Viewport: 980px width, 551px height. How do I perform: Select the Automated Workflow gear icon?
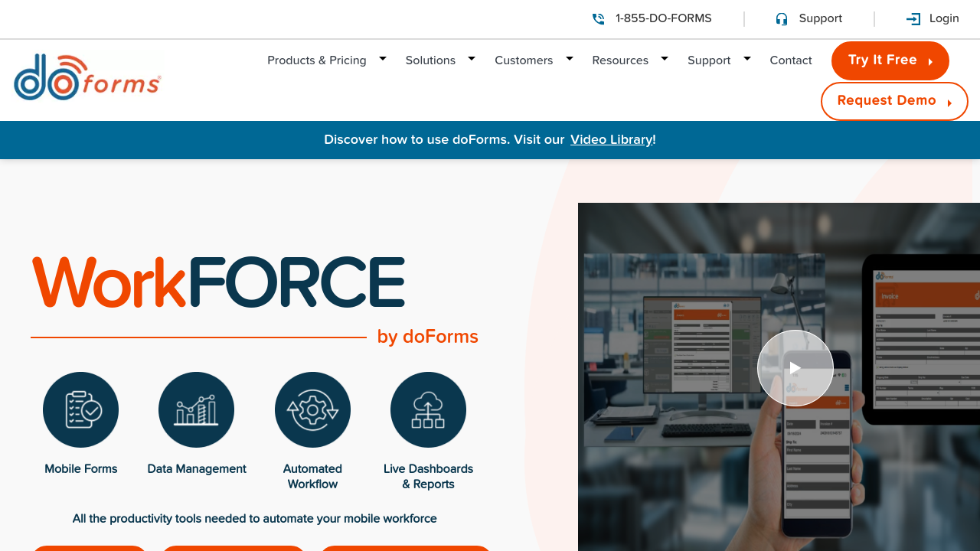tap(312, 409)
